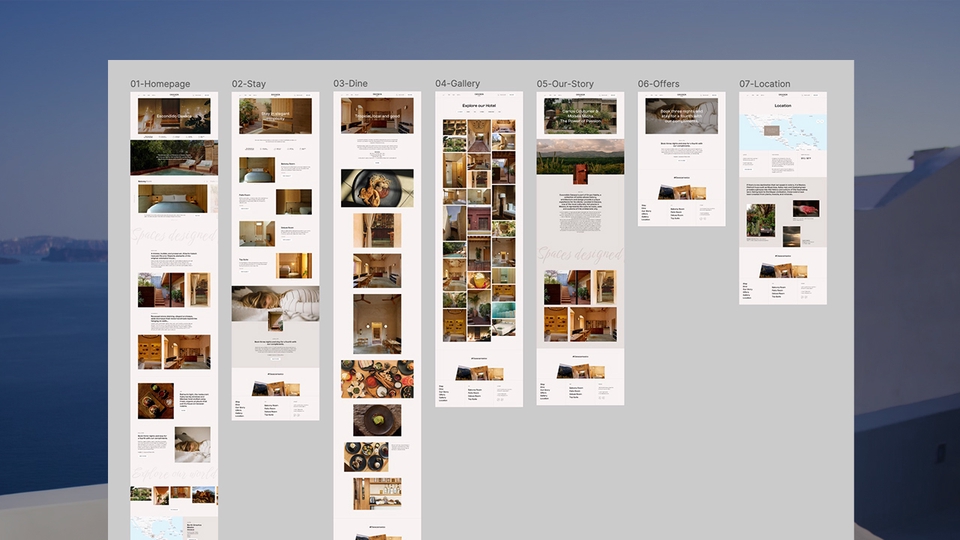Screen dimensions: 960x540
Task: Click 'Spaces designed' script text in Homepage
Action: tap(174, 237)
